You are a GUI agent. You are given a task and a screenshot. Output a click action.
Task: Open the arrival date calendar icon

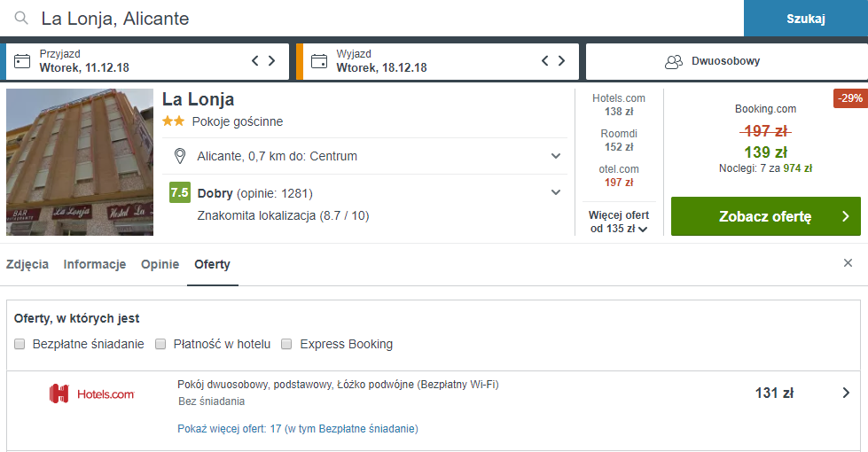click(x=22, y=61)
